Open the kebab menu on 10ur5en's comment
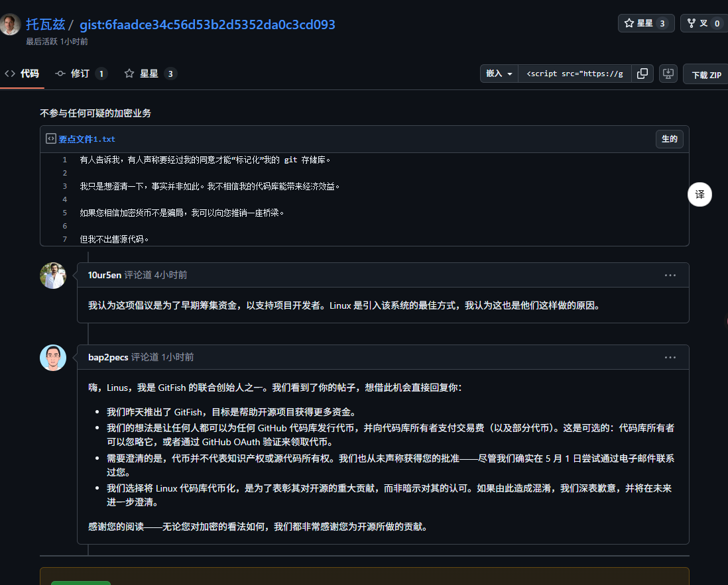Image resolution: width=728 pixels, height=585 pixels. point(670,275)
